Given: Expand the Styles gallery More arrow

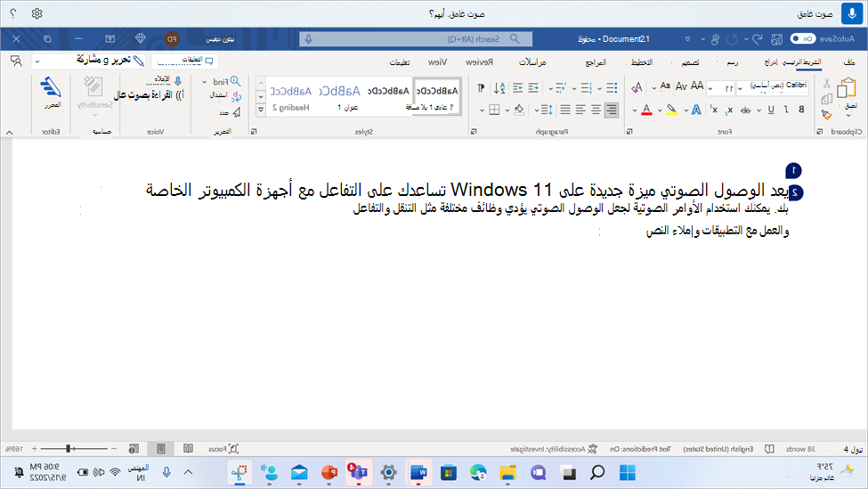Looking at the screenshot, I should coord(260,110).
